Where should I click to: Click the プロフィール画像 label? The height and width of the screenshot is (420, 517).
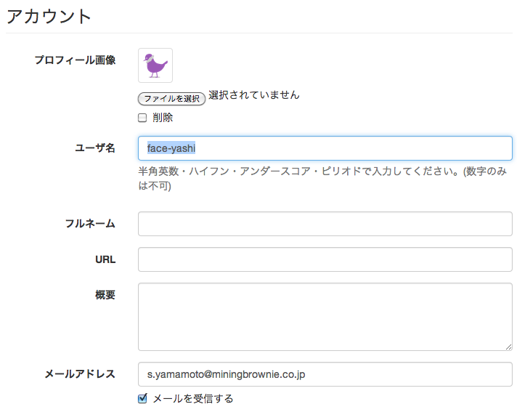click(x=75, y=60)
